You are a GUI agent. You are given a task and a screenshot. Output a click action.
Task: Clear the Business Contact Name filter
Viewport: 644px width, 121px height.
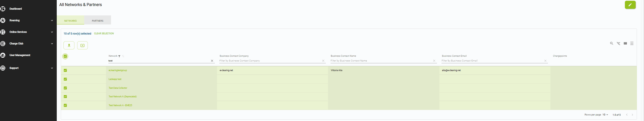click(434, 61)
